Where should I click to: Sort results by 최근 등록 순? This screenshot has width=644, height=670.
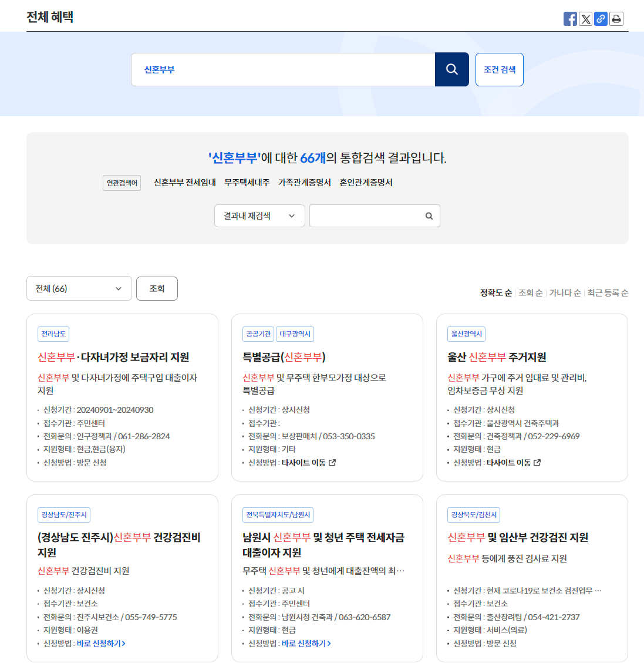pyautogui.click(x=608, y=292)
